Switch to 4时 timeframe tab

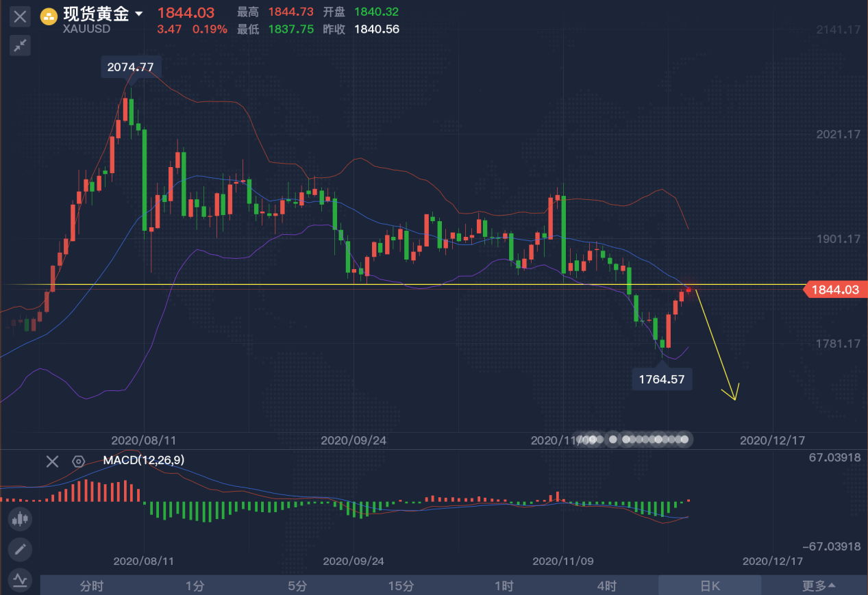pos(606,585)
